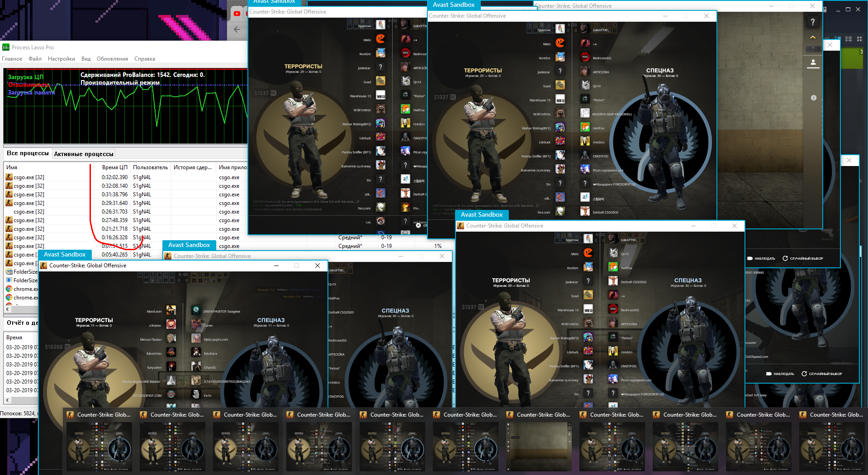868x475 pixels.
Task: Click Fa1n's player avatar
Action: point(196,394)
